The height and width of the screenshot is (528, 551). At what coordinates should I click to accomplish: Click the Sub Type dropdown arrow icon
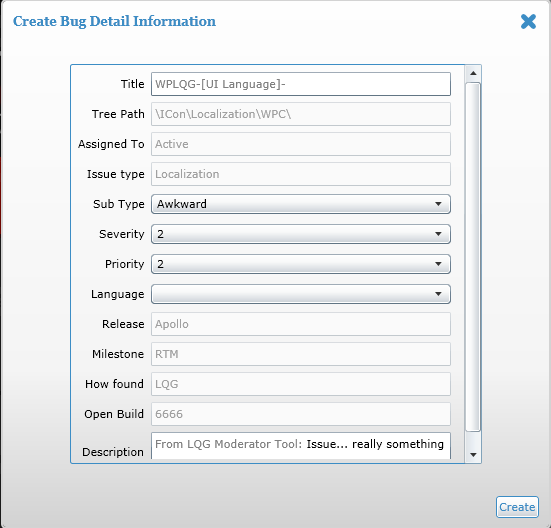[x=438, y=204]
